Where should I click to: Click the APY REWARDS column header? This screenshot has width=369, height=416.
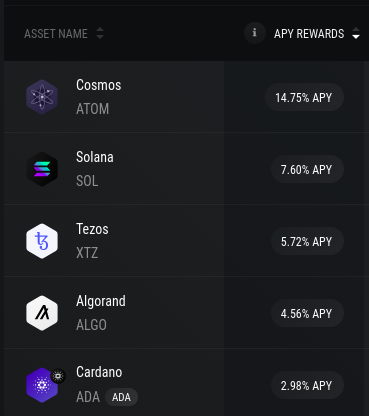[x=309, y=34]
